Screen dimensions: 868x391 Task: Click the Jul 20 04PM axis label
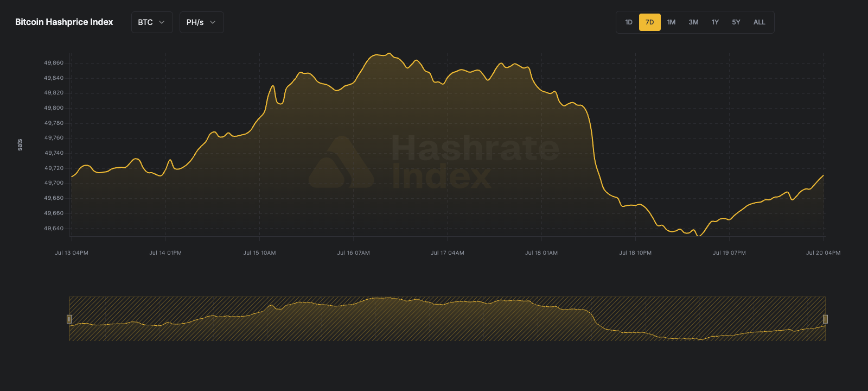point(824,253)
